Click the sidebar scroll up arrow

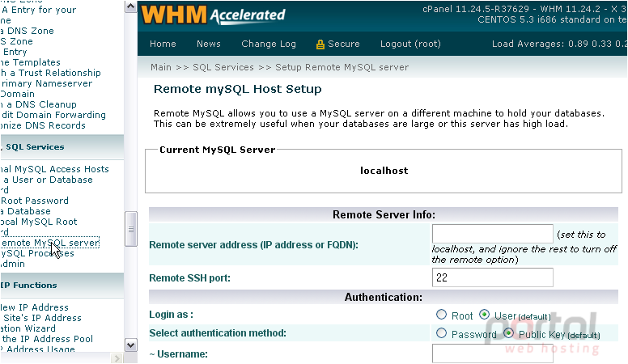coord(130,6)
